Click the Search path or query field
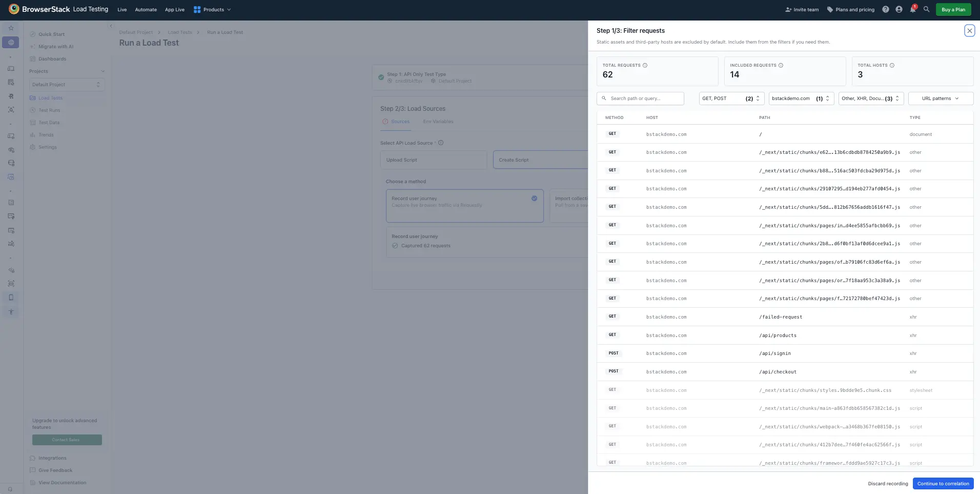The height and width of the screenshot is (494, 980). 640,98
